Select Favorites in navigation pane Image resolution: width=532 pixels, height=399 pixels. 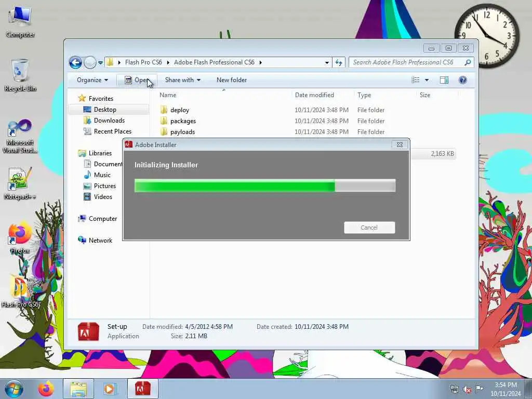pyautogui.click(x=101, y=98)
